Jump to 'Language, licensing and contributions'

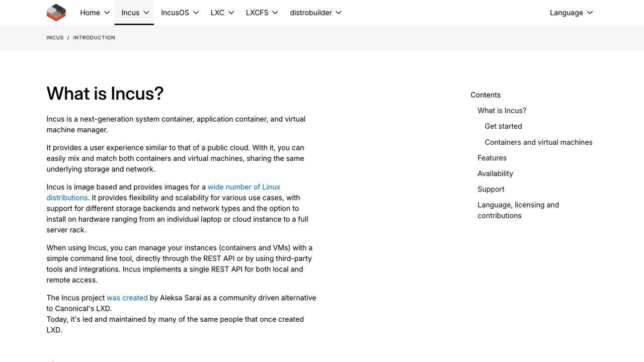pos(518,210)
